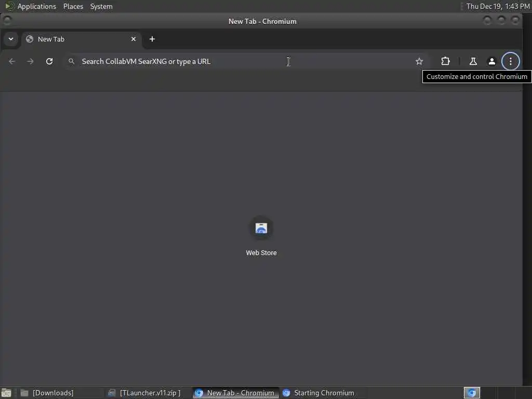Open the Places menu
The width and height of the screenshot is (532, 399).
coord(73,6)
